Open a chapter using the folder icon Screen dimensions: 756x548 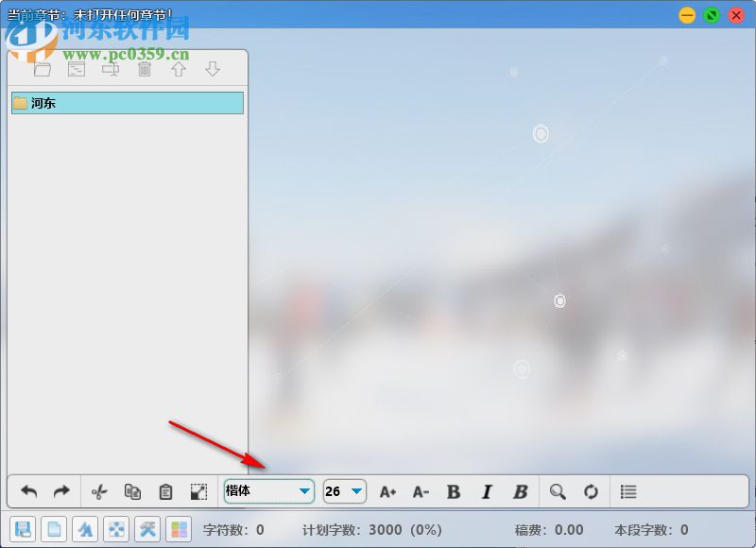coord(42,68)
